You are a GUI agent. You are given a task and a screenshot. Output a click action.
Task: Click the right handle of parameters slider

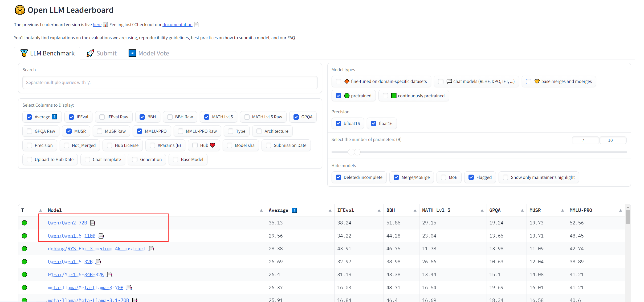357,152
